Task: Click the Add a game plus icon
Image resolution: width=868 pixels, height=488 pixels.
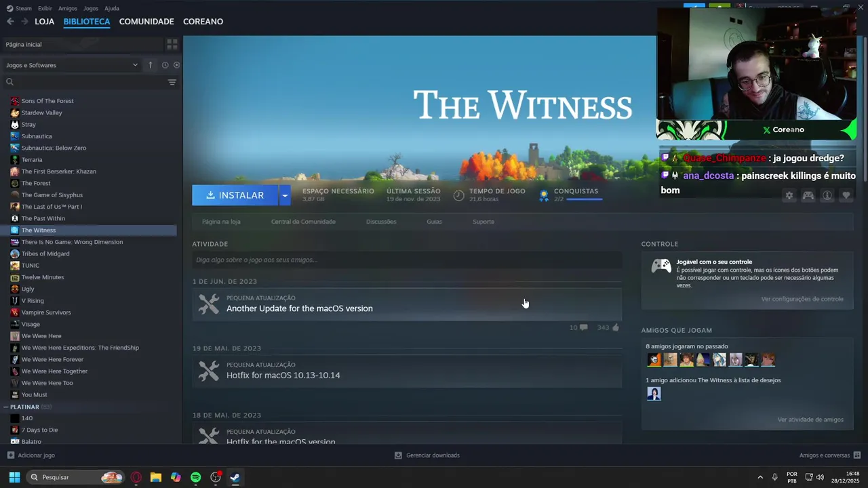Action: [x=10, y=455]
